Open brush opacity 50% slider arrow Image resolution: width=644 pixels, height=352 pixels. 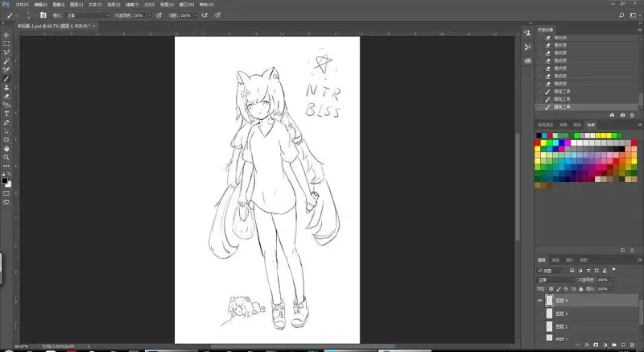tap(150, 15)
